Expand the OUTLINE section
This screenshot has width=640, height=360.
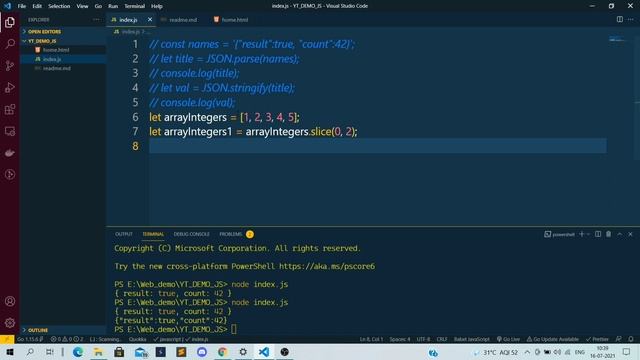point(63,330)
